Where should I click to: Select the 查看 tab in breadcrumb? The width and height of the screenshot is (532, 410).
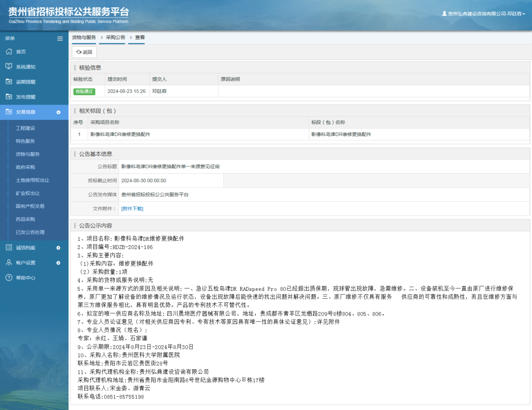[137, 38]
